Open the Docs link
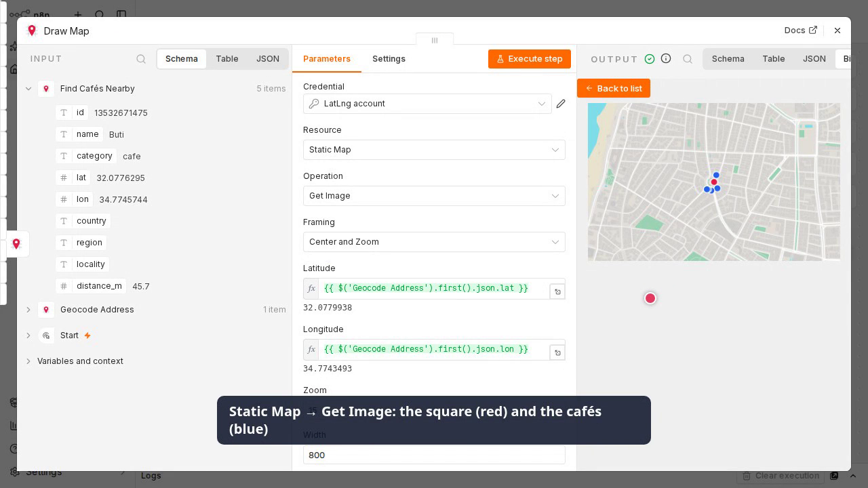Screen dimensions: 868x488 (800, 30)
